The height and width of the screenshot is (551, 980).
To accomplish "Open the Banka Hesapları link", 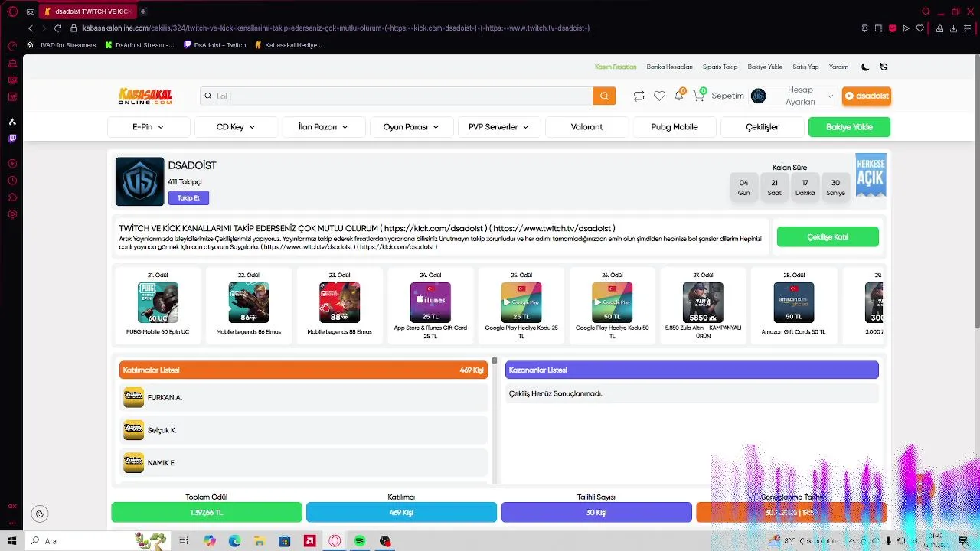I will pos(669,67).
